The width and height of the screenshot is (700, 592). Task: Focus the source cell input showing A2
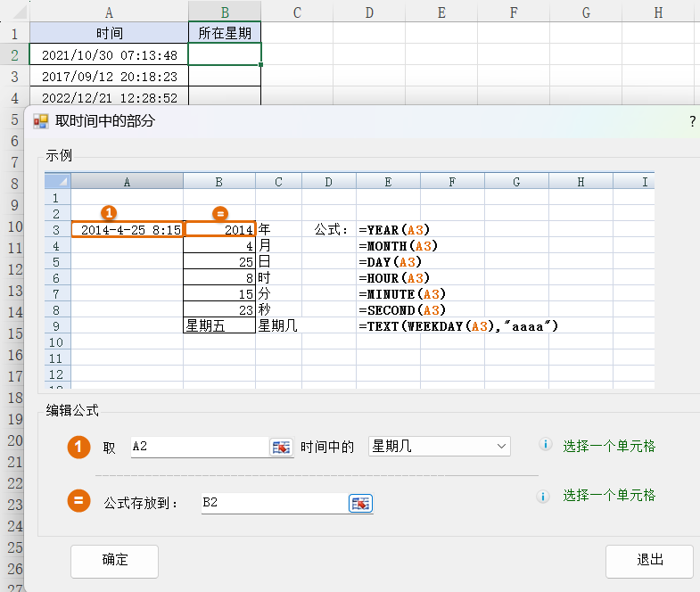coord(198,447)
